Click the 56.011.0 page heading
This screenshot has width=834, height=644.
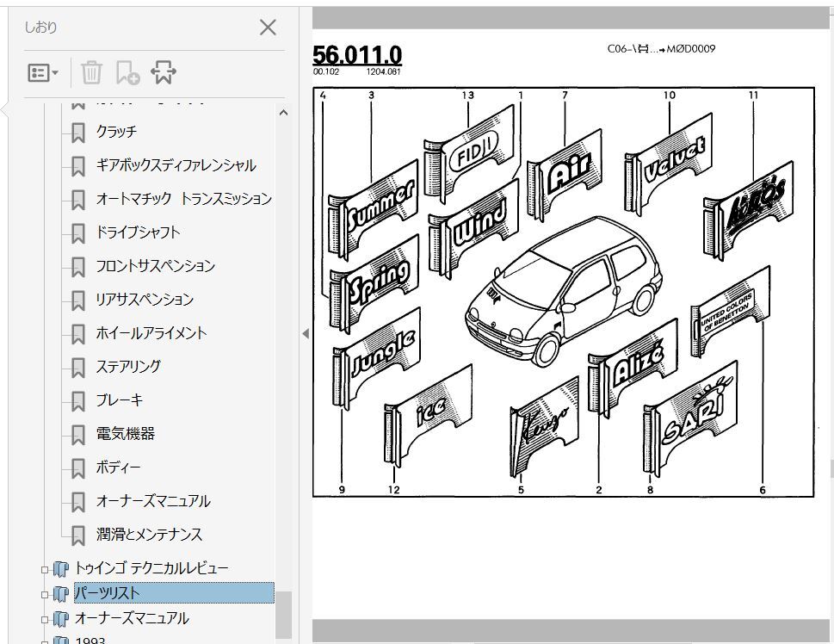[357, 54]
